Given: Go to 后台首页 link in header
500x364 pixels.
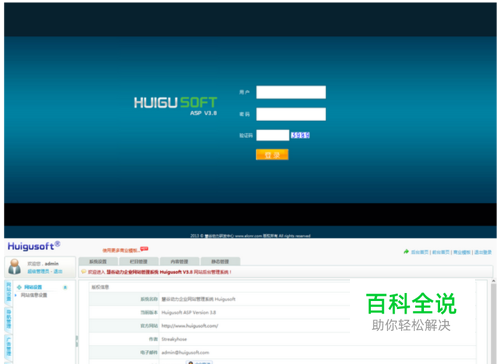Looking at the screenshot, I should [420, 252].
